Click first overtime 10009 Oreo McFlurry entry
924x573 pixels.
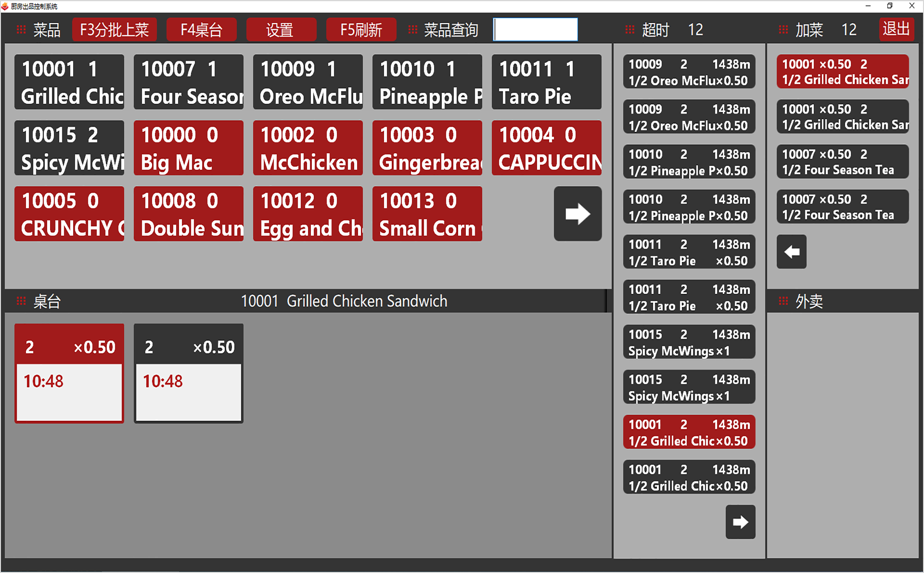coord(689,72)
